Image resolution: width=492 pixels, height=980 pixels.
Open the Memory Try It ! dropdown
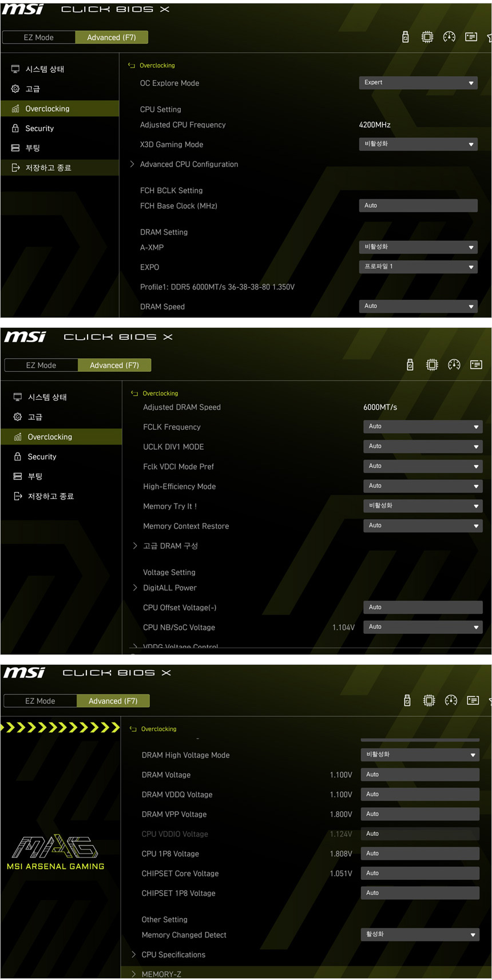pos(423,506)
